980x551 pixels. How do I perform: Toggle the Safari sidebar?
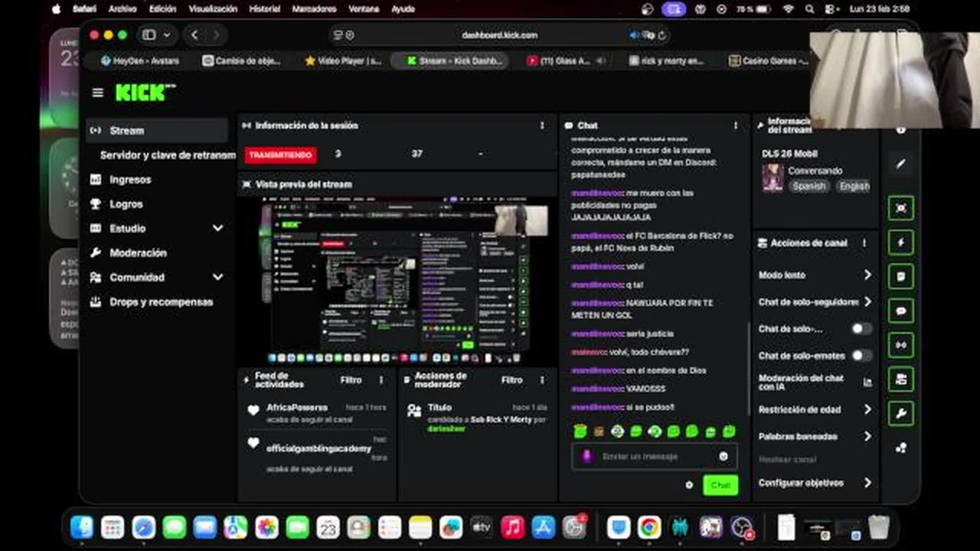(149, 35)
